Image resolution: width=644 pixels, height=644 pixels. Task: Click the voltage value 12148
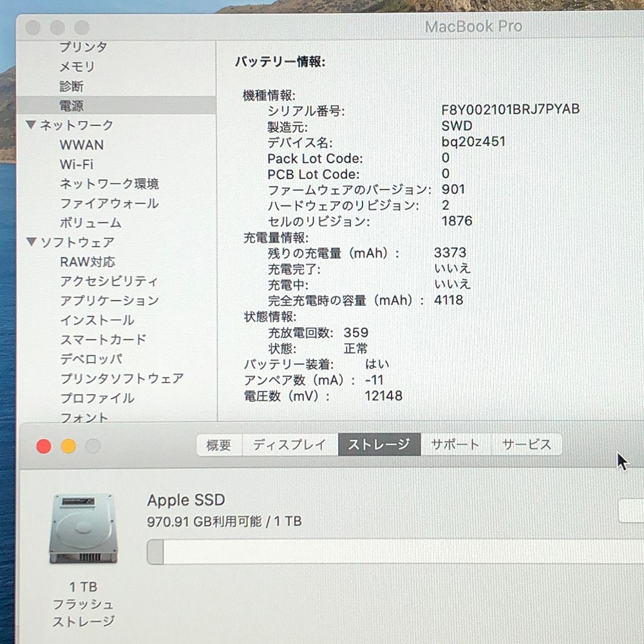point(384,395)
